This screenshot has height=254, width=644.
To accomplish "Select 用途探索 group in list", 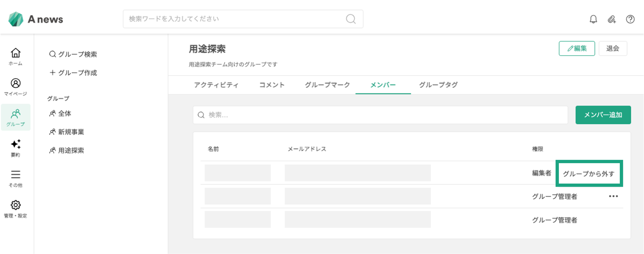I will pyautogui.click(x=66, y=150).
